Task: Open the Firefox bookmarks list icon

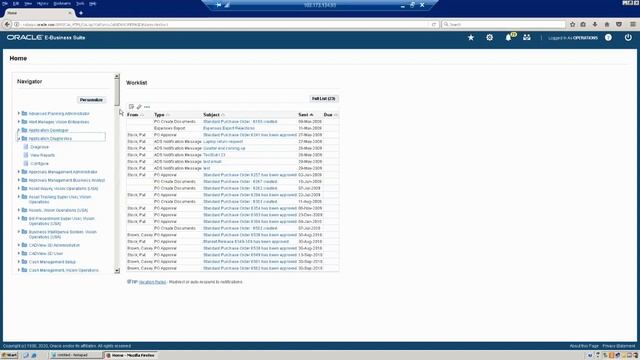Action: (x=583, y=24)
